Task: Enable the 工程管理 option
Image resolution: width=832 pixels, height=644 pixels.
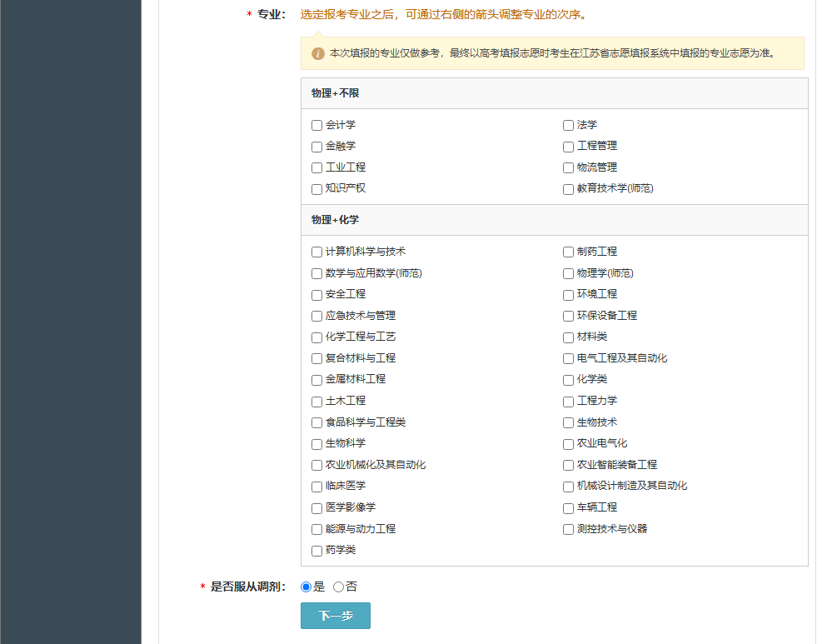Action: (568, 147)
